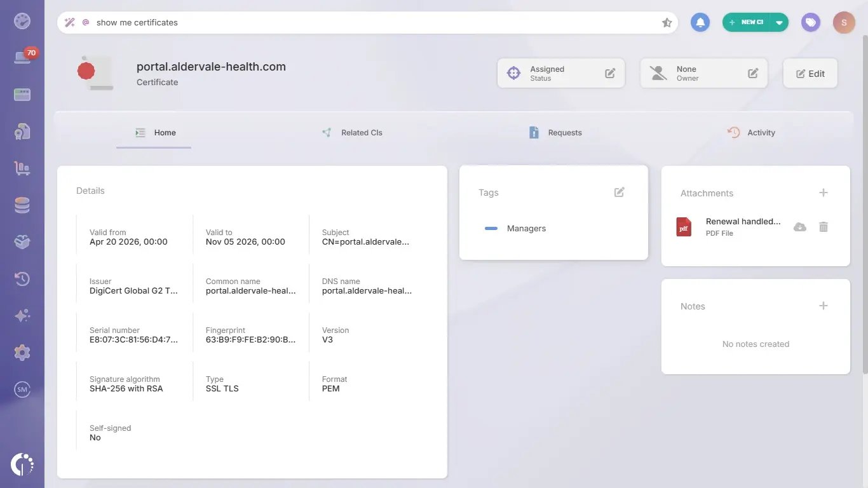Click the Serial number value 'E8:07:3C:81:56:D4:7...'
The width and height of the screenshot is (868, 488).
pyautogui.click(x=134, y=340)
